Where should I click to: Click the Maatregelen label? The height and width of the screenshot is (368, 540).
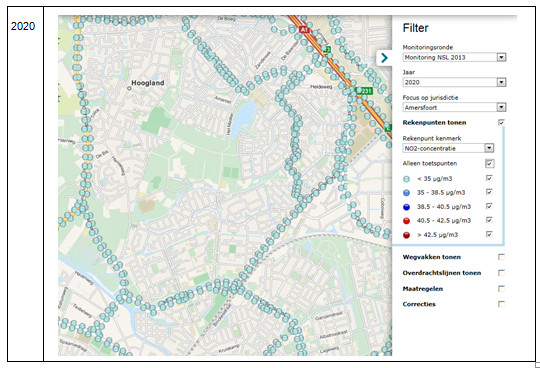tap(423, 289)
